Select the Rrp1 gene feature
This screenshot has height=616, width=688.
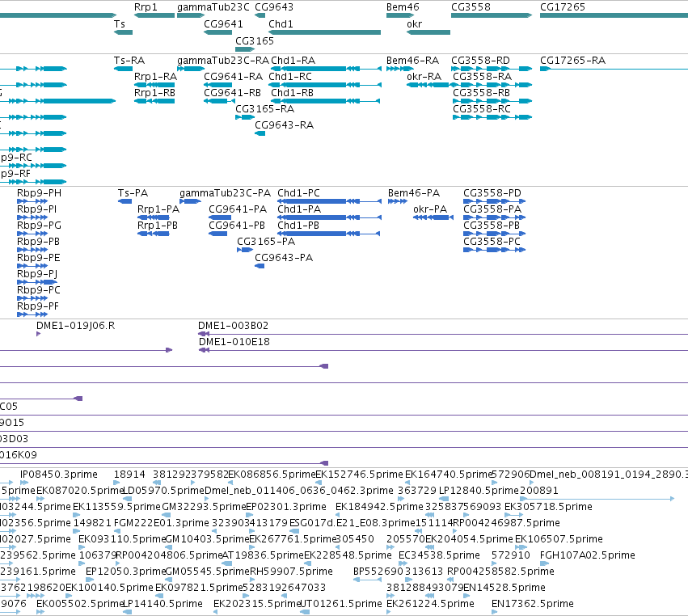pyautogui.click(x=154, y=15)
